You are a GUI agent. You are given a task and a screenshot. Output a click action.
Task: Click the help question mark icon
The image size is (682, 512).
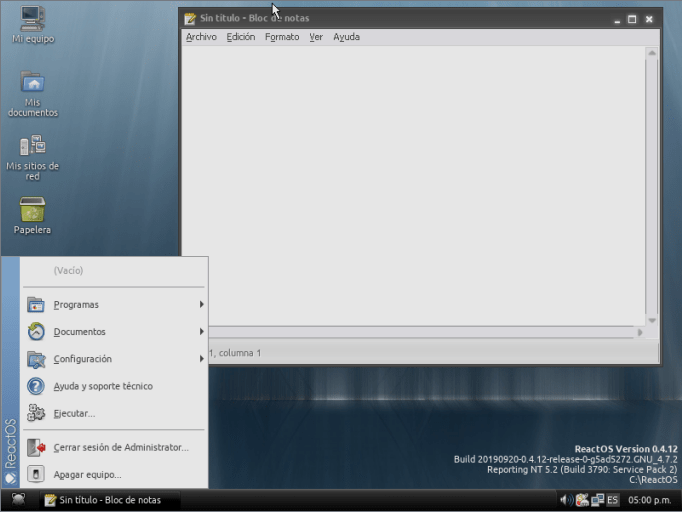point(36,386)
